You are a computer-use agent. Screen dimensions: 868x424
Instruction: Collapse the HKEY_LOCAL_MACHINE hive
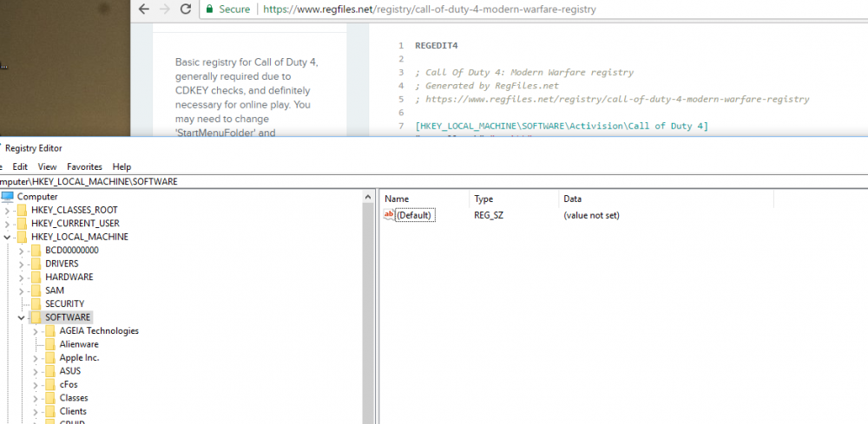8,237
